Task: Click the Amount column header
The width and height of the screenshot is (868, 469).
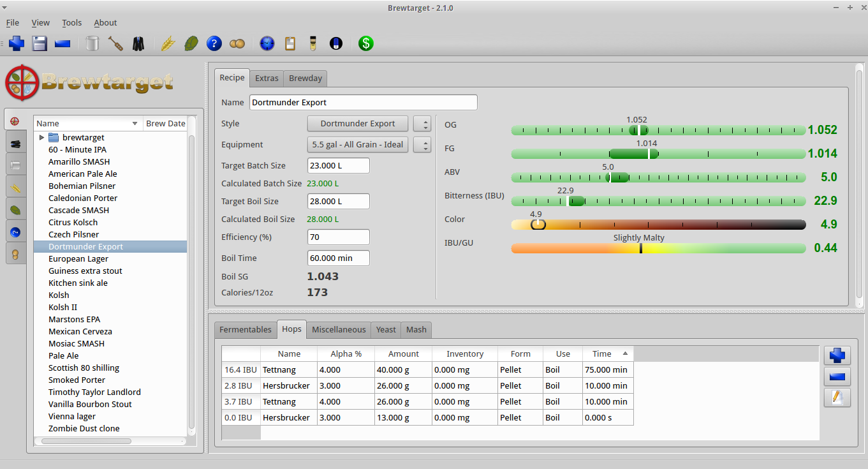Action: tap(403, 354)
